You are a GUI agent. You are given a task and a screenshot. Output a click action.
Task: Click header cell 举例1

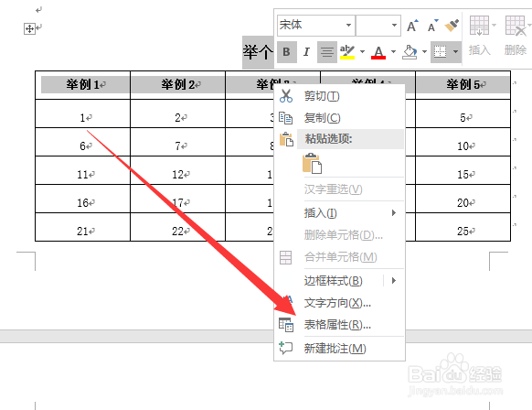(83, 85)
